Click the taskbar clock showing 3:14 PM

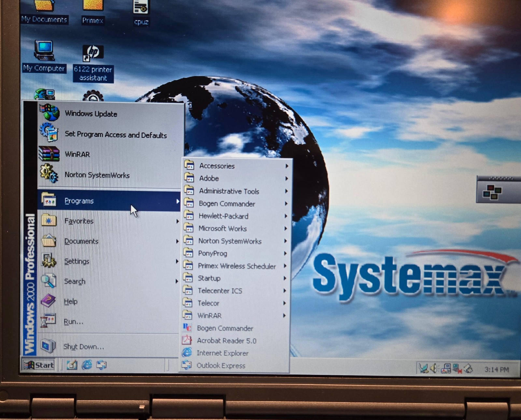496,370
